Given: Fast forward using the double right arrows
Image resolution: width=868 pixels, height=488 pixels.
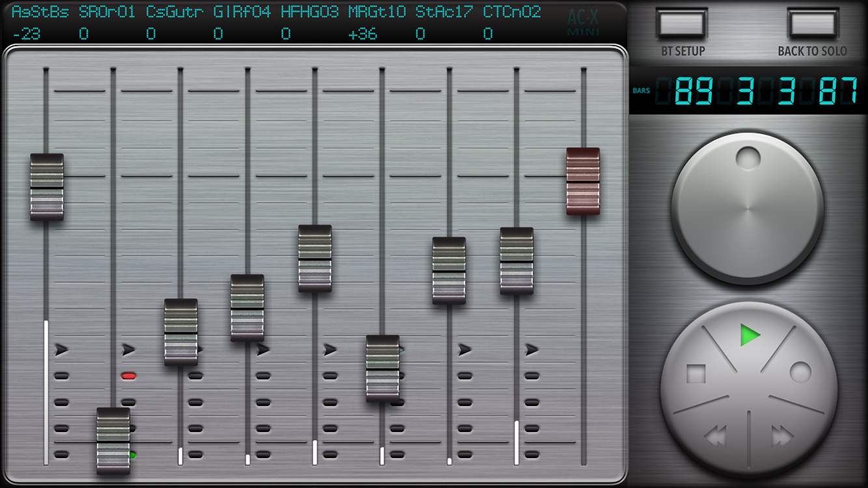Looking at the screenshot, I should (782, 437).
